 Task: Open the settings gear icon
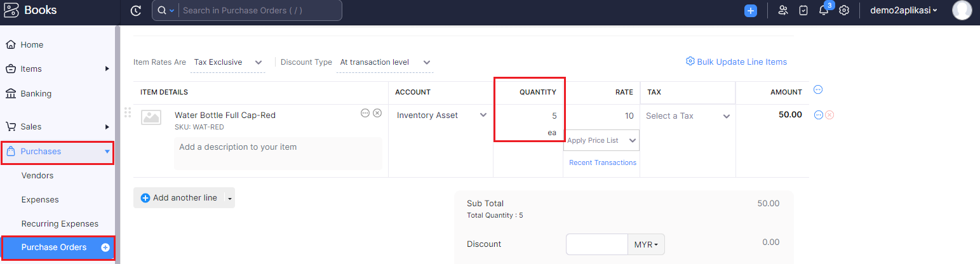pyautogui.click(x=844, y=10)
